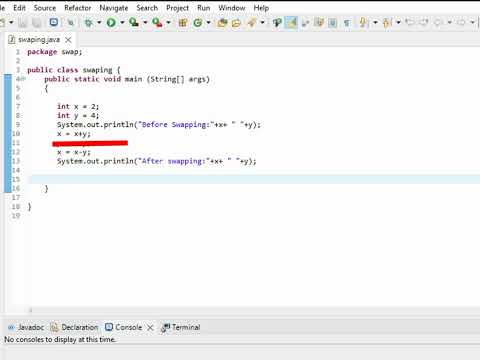Click the line "public class swaping {"
This screenshot has height=360, width=480.
pos(74,70)
